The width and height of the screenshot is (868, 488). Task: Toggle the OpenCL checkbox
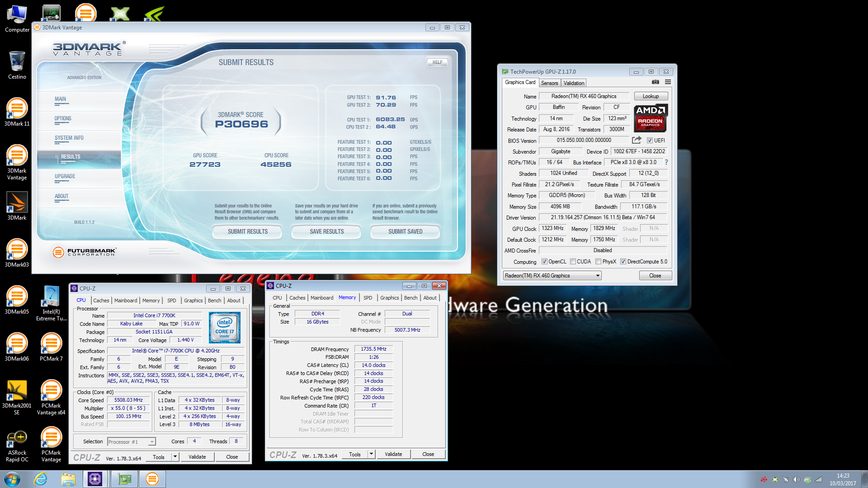tap(544, 262)
